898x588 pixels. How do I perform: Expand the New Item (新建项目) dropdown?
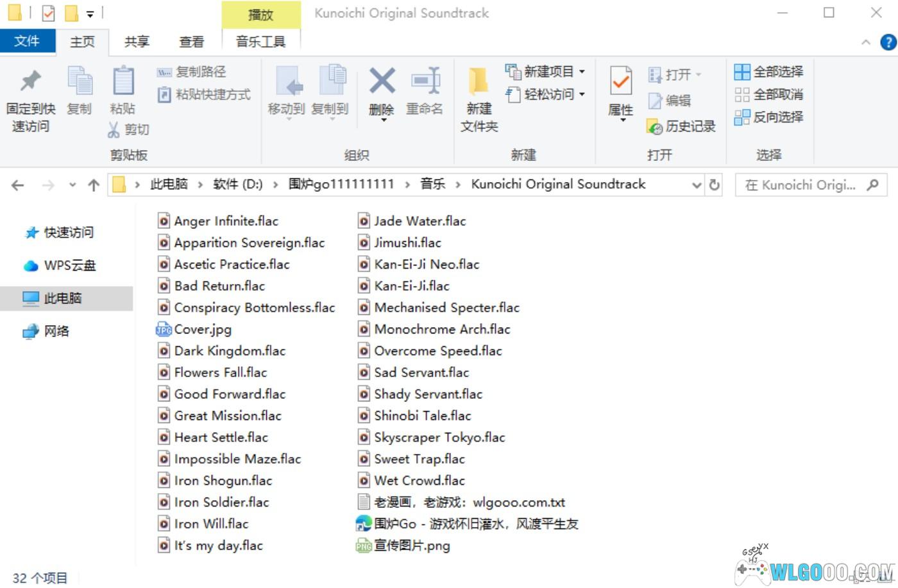(582, 72)
